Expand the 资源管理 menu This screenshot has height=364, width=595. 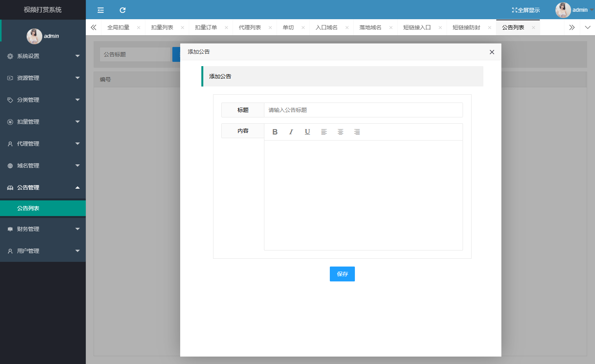point(43,78)
